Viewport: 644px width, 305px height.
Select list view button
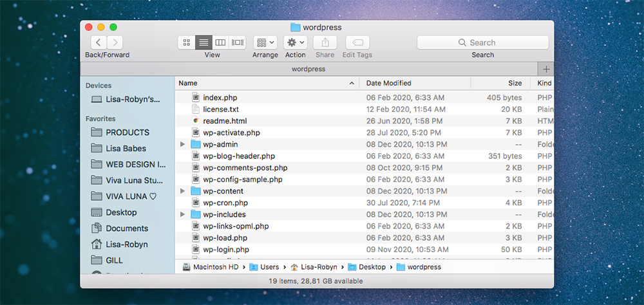[204, 42]
